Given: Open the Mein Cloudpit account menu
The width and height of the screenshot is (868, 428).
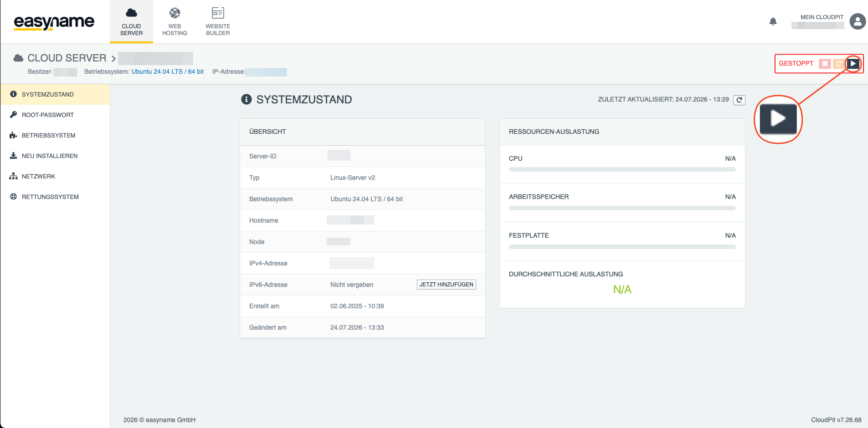Looking at the screenshot, I should click(x=822, y=17).
